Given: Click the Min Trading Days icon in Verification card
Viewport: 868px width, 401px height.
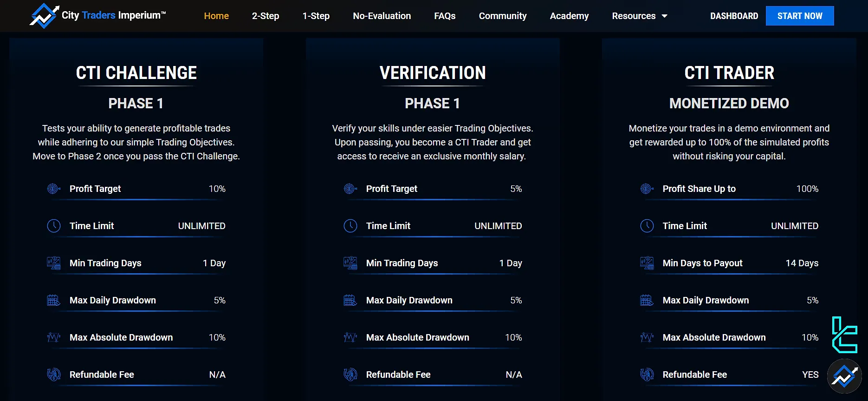Looking at the screenshot, I should tap(350, 263).
